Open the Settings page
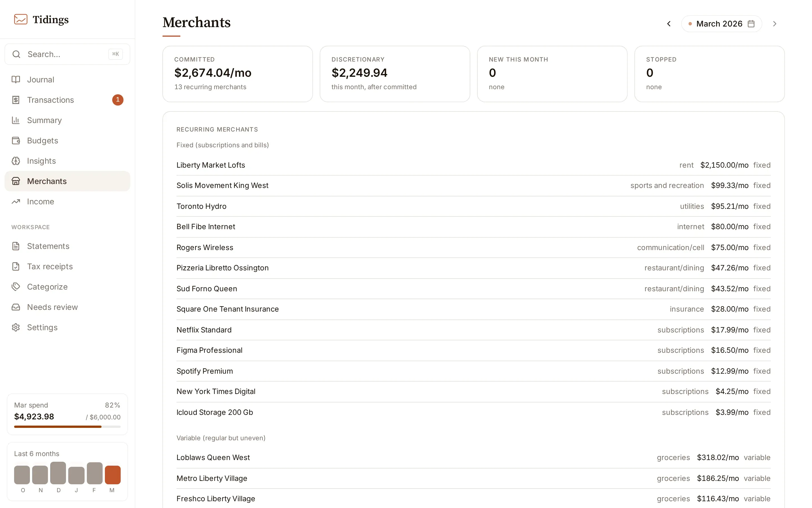This screenshot has height=508, width=812. click(x=67, y=328)
